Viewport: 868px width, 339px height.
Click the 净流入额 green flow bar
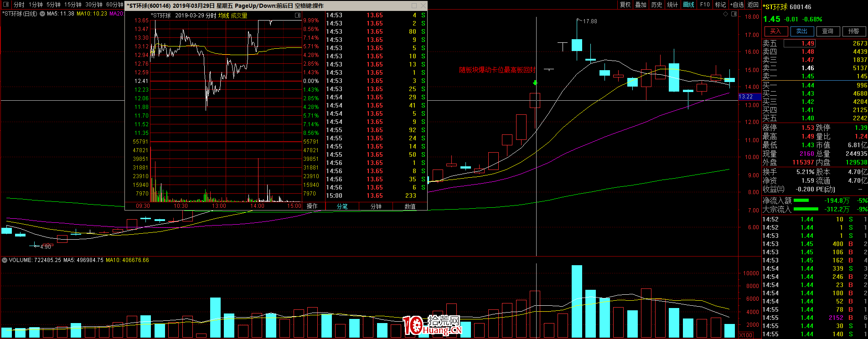point(801,200)
